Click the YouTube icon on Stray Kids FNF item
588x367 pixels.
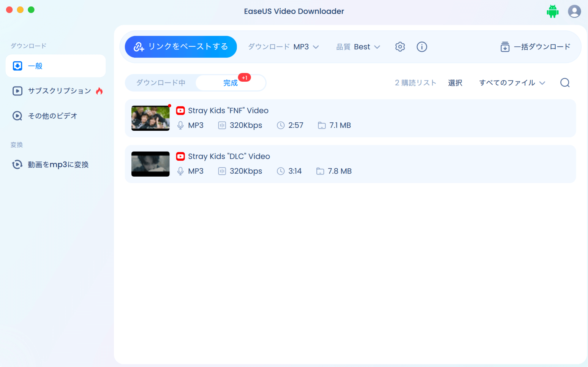(x=180, y=110)
